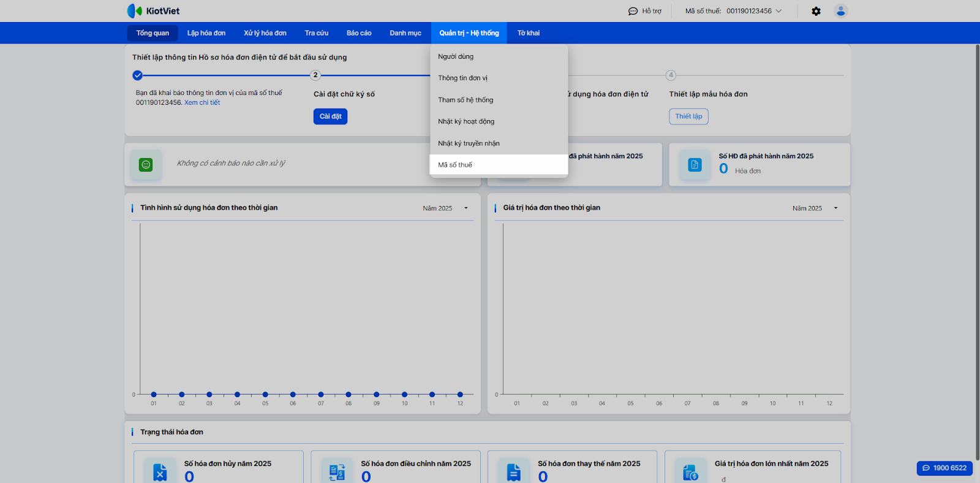Viewport: 980px width, 483px height.
Task: Open the Xem chi tiết link
Action: click(x=202, y=103)
